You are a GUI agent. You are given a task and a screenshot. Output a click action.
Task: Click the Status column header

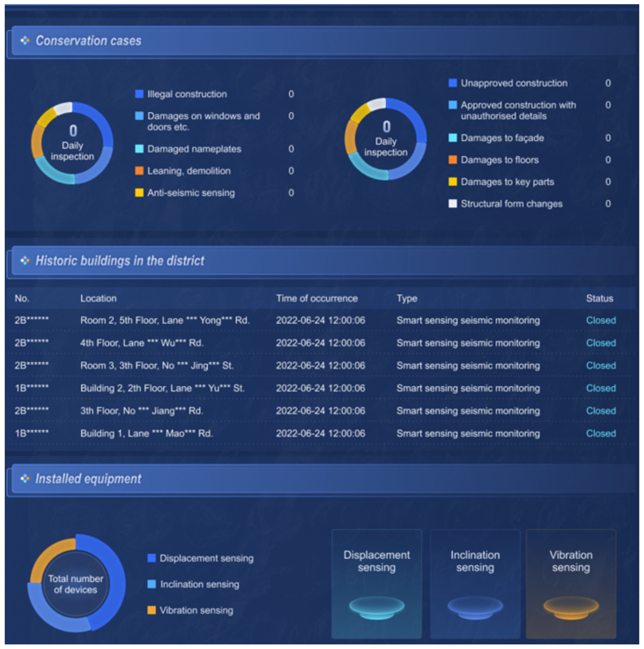click(599, 298)
